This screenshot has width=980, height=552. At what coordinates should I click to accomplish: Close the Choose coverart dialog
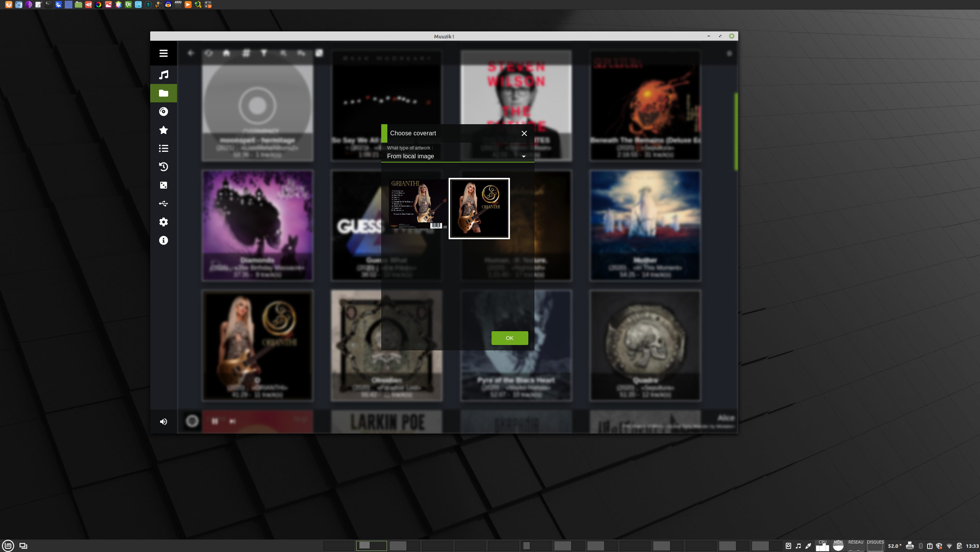(x=524, y=133)
